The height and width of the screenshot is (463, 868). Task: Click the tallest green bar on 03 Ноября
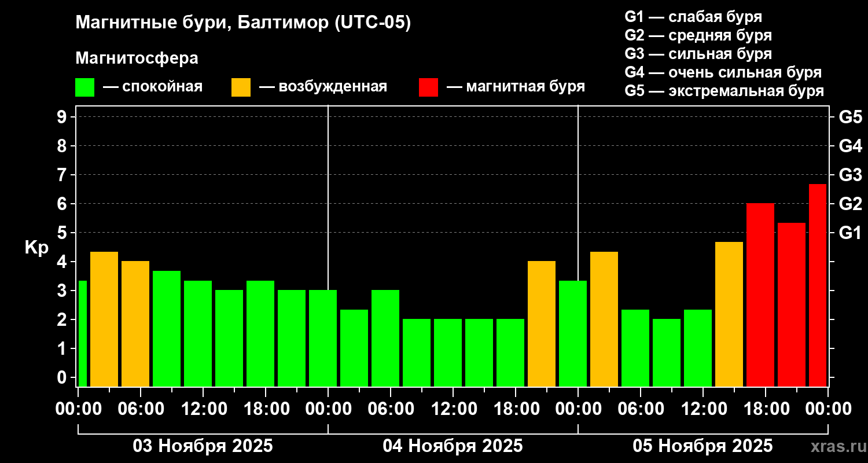(167, 329)
